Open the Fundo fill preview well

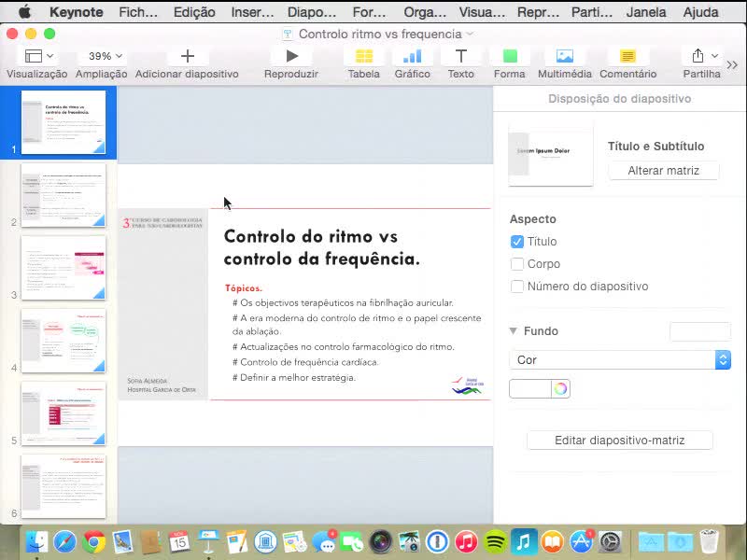pos(699,331)
